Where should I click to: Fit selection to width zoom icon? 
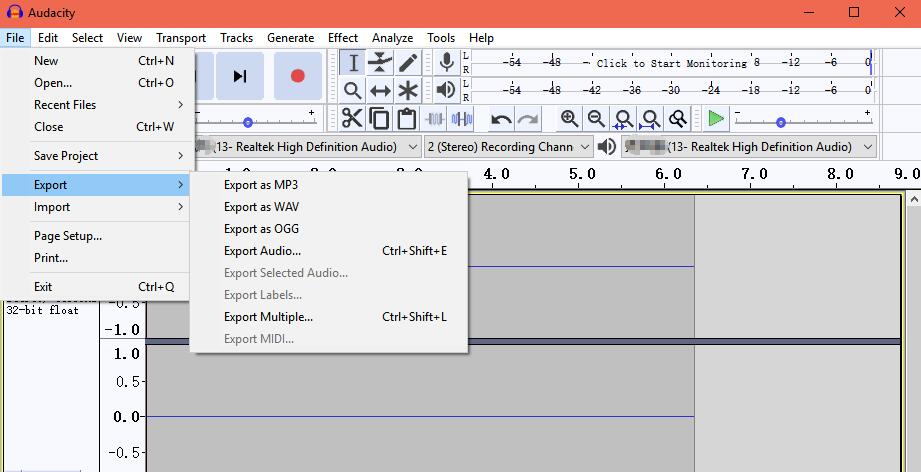click(623, 119)
